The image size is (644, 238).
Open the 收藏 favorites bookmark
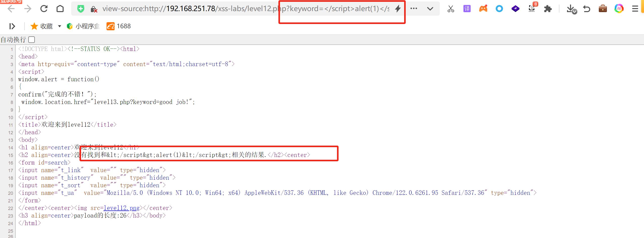click(41, 26)
